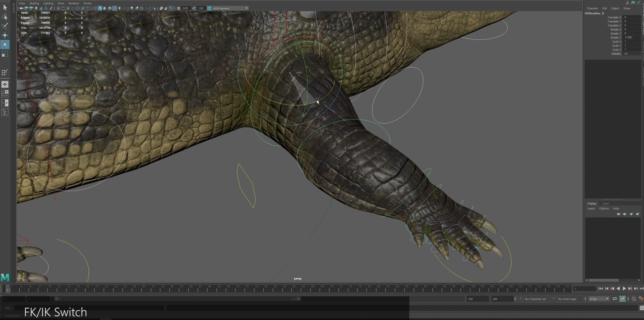Toggle the loop playback icon

tap(615, 299)
